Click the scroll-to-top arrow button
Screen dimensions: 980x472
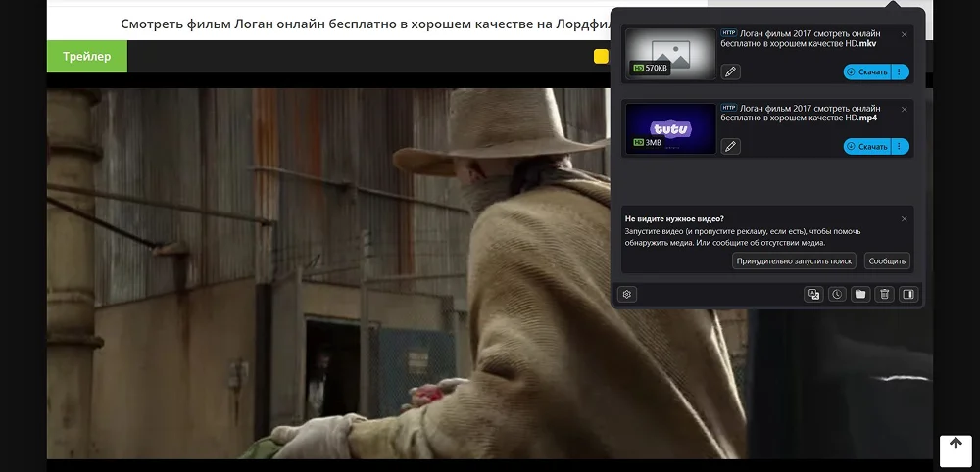tap(955, 451)
